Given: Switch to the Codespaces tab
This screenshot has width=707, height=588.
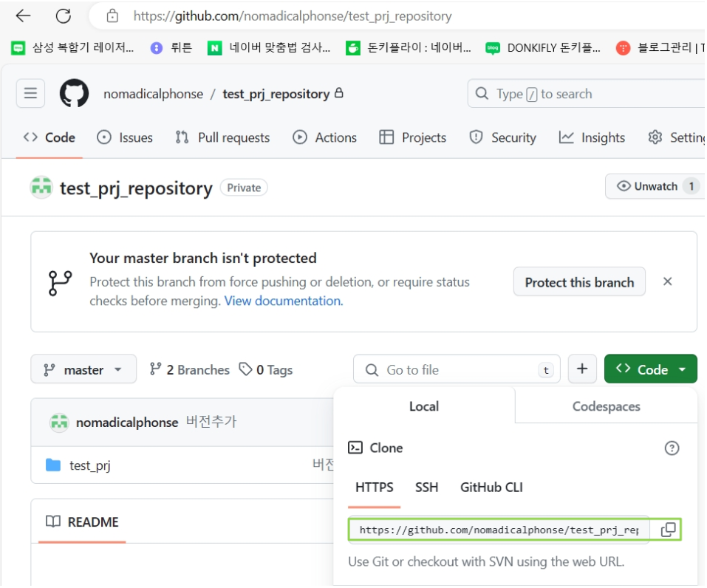Looking at the screenshot, I should [606, 406].
